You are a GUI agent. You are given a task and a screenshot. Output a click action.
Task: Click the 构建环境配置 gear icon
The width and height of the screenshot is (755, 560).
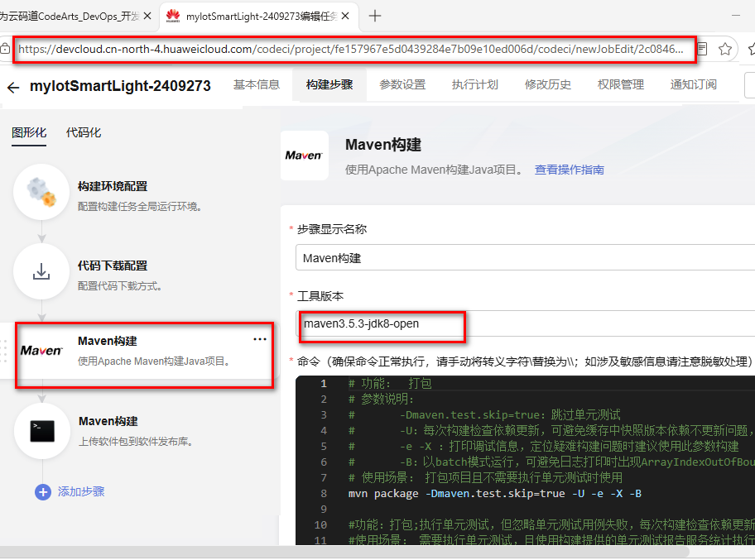[41, 192]
